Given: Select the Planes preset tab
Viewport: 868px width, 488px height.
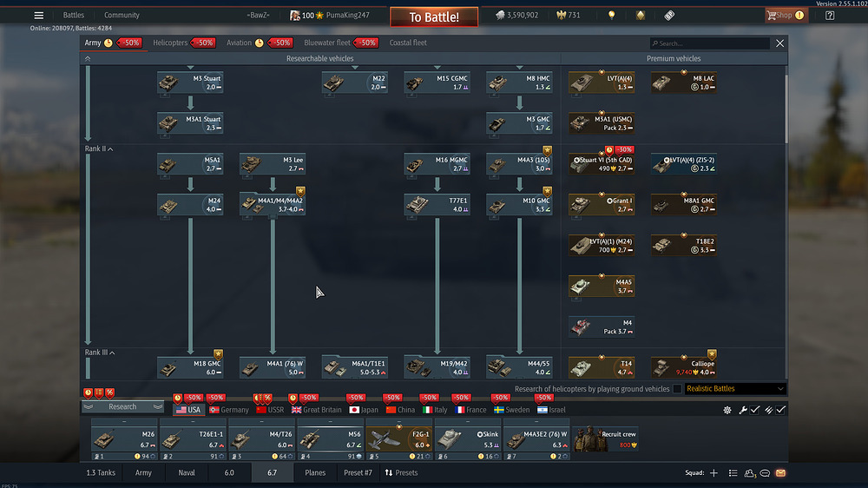Looking at the screenshot, I should [315, 473].
